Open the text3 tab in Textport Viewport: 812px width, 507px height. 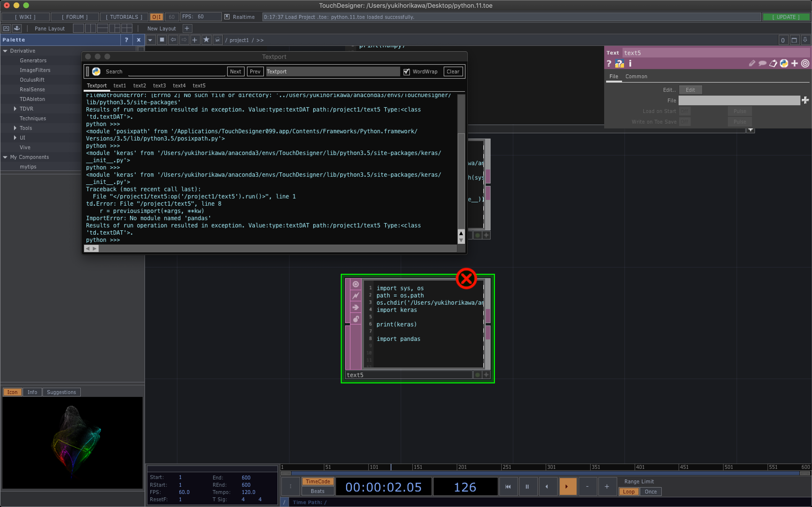[x=159, y=85]
